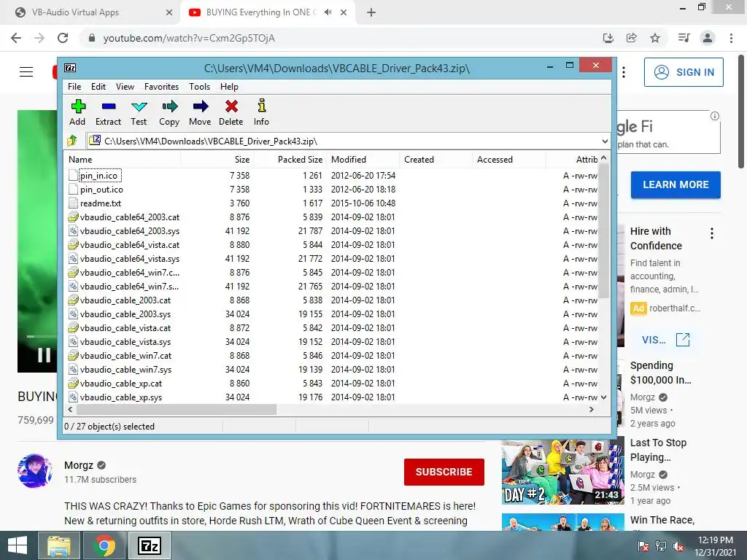Click the horizontal scroll right arrow
This screenshot has width=747, height=560.
pos(592,410)
